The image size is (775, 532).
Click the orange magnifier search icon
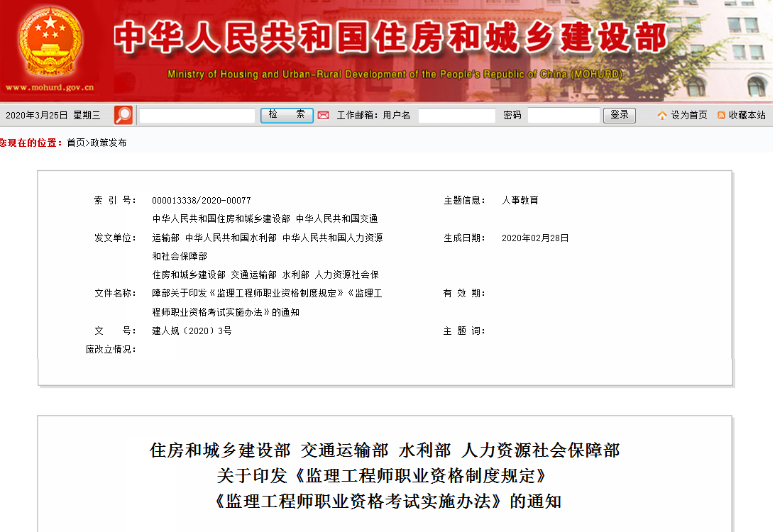(x=123, y=115)
